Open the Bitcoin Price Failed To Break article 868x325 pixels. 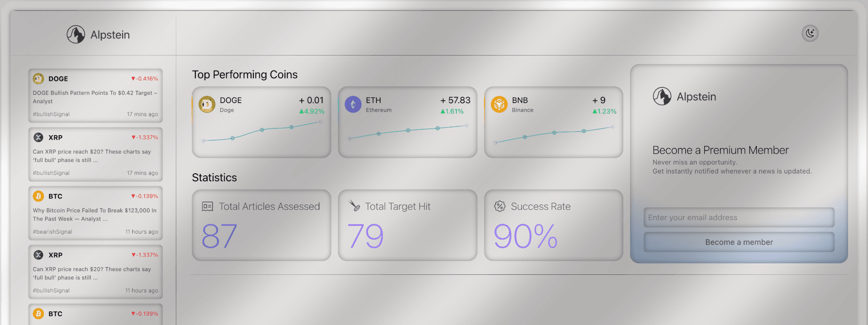click(x=95, y=215)
